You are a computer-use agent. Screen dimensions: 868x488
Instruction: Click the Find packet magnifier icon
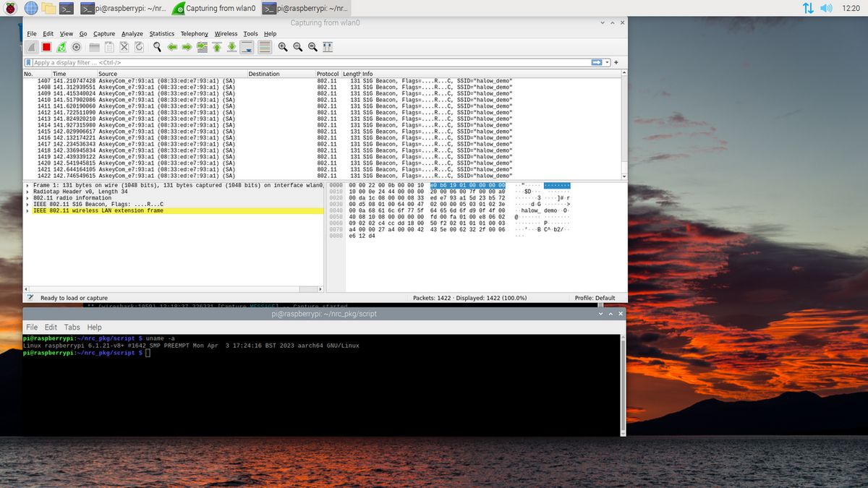(x=157, y=47)
